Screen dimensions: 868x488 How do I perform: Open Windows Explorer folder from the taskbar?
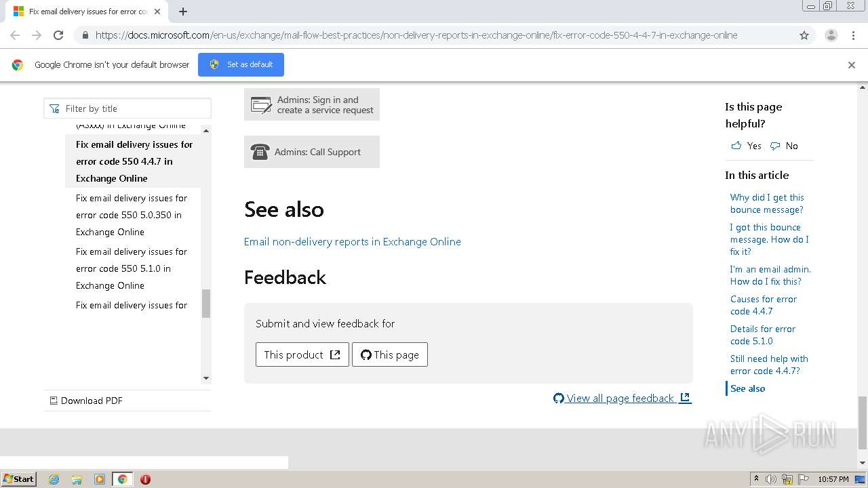click(77, 479)
